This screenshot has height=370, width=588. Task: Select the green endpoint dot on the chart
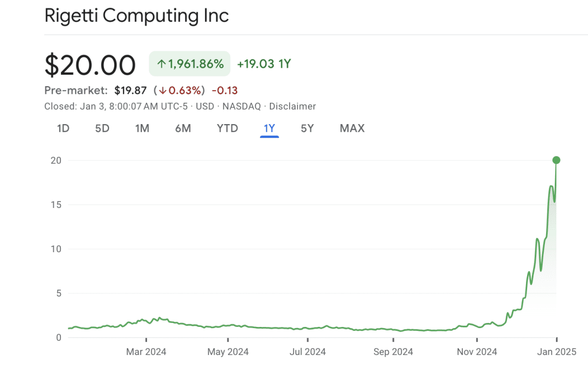[x=556, y=160]
